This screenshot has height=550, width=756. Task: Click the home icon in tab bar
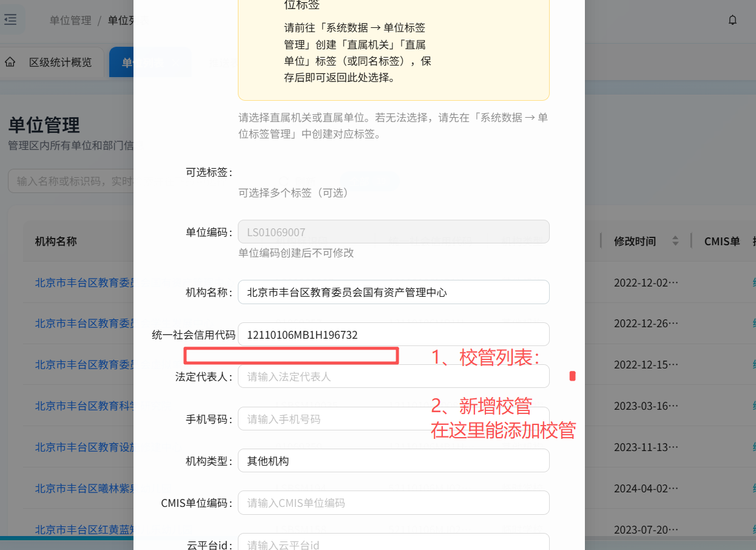(x=10, y=62)
